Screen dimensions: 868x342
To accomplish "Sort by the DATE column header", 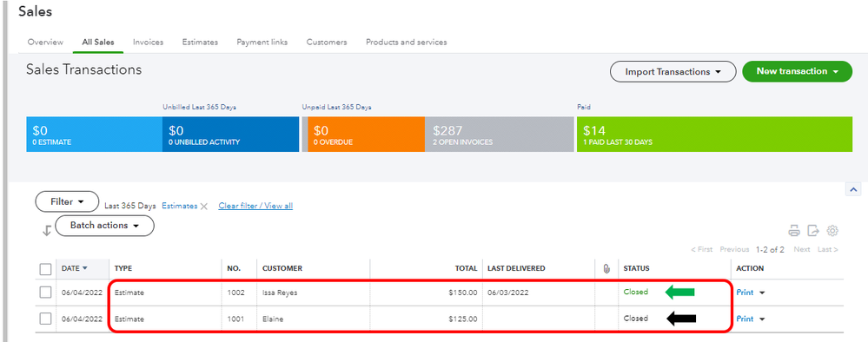I will [74, 268].
